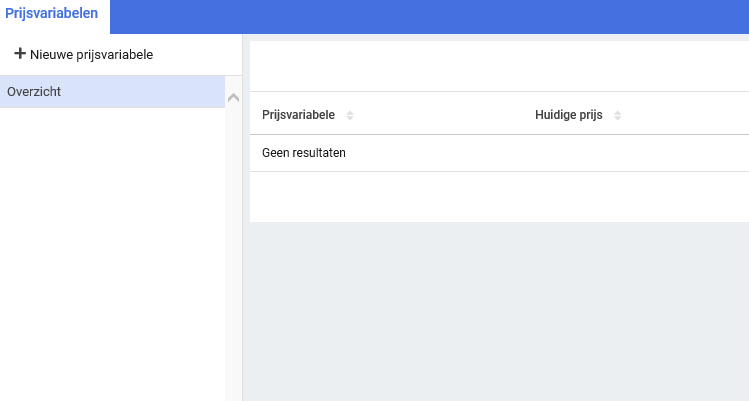Image resolution: width=749 pixels, height=401 pixels.
Task: Click the Prijsvariabele column header text
Action: point(298,115)
